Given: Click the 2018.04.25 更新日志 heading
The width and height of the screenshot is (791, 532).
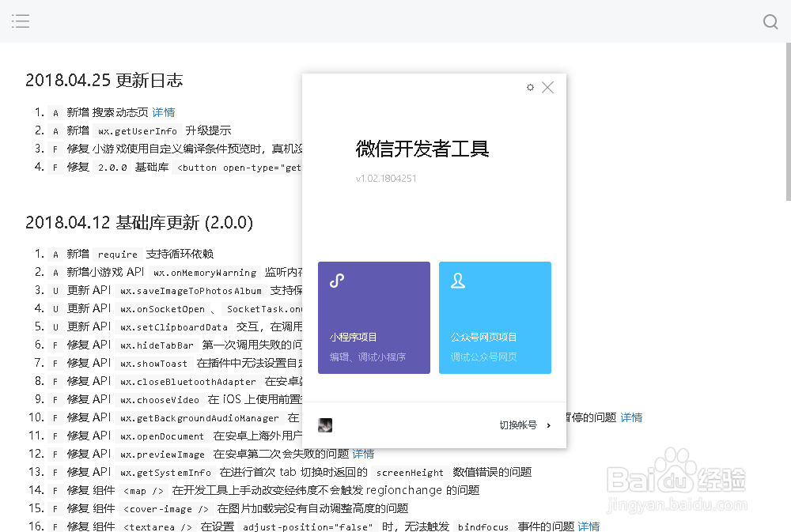Looking at the screenshot, I should [107, 80].
